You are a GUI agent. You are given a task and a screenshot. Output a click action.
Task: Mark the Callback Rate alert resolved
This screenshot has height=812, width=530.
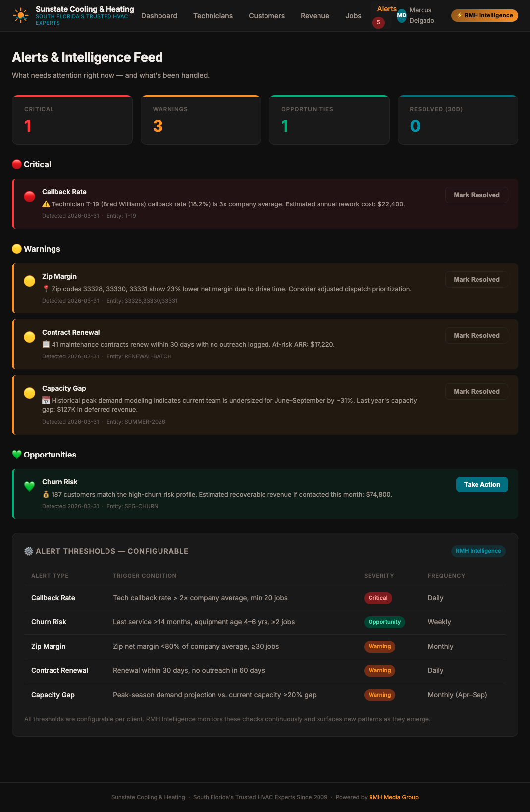(476, 195)
